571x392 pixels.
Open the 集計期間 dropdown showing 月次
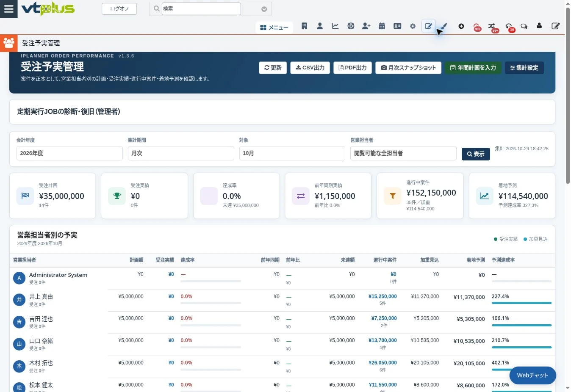(181, 153)
